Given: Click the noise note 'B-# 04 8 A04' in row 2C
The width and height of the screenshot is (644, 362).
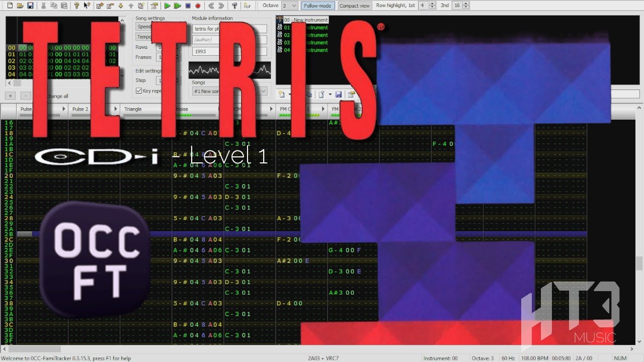Looking at the screenshot, I should tap(197, 240).
